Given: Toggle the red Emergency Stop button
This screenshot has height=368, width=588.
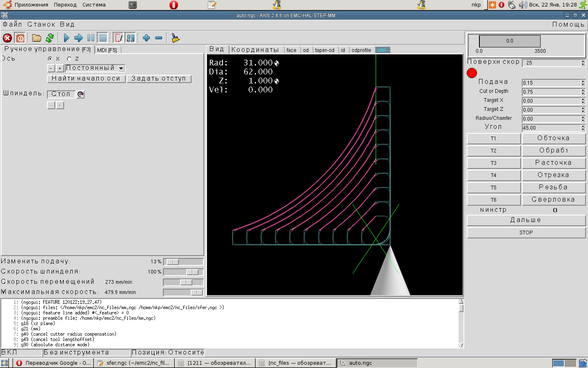Looking at the screenshot, I should coord(7,38).
